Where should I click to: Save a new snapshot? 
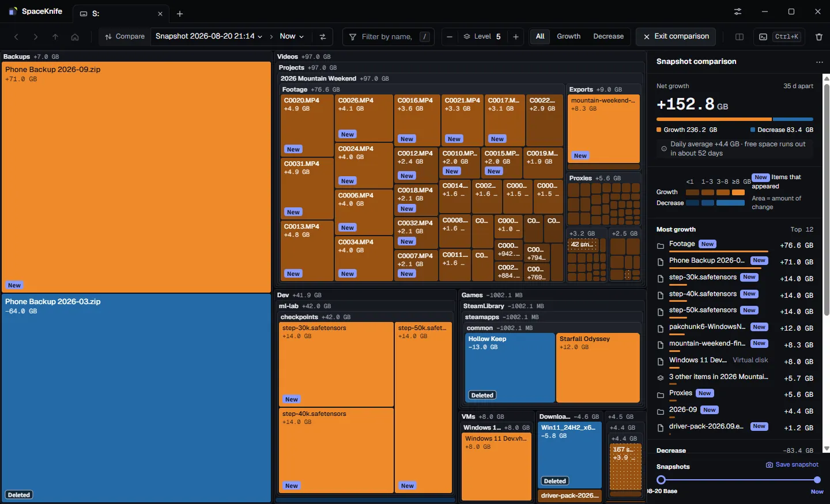pyautogui.click(x=792, y=465)
